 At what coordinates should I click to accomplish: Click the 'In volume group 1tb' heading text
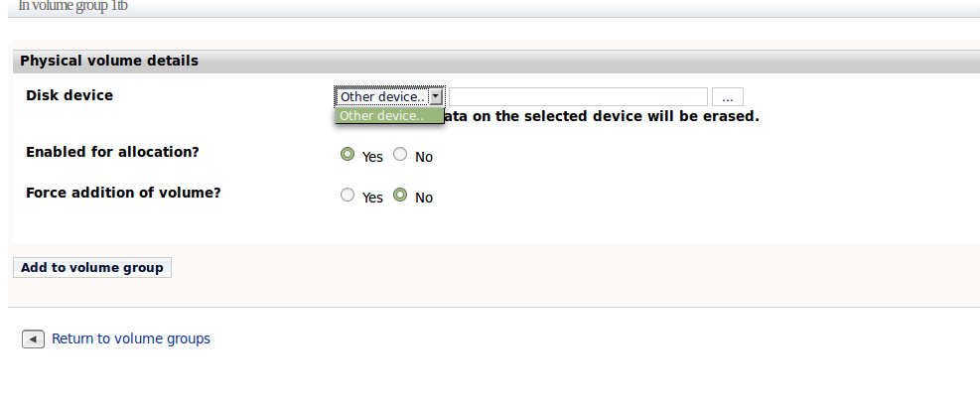coord(73,6)
